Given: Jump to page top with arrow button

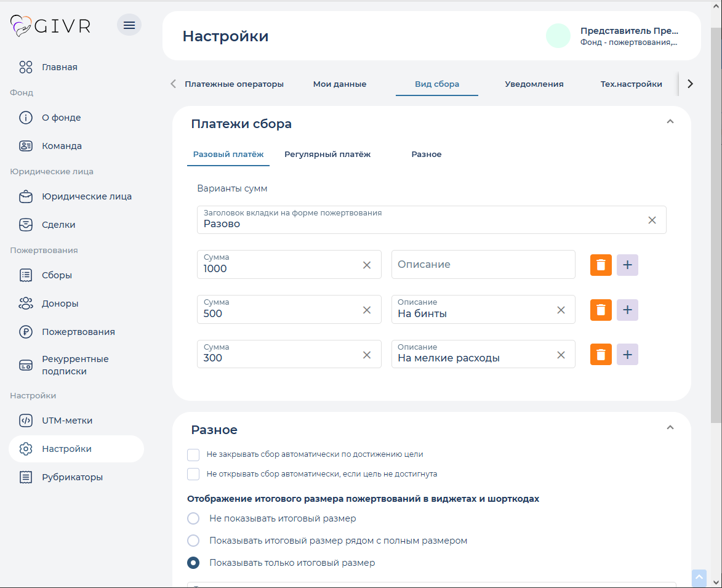Looking at the screenshot, I should click(699, 578).
